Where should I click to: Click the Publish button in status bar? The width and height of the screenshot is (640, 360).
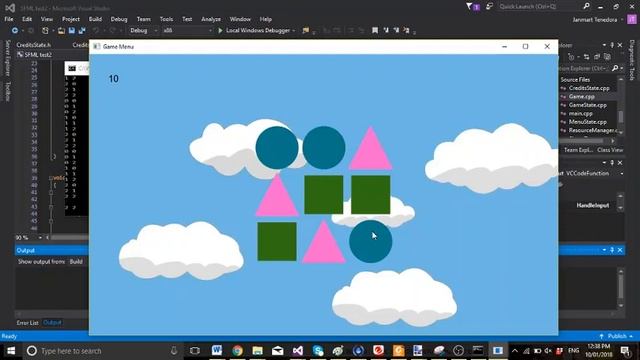coord(616,336)
